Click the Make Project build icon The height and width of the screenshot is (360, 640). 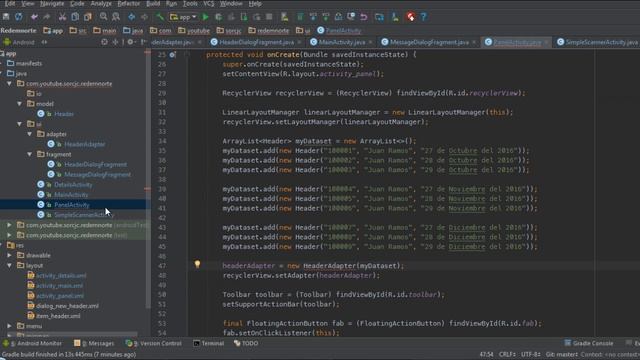(160, 17)
